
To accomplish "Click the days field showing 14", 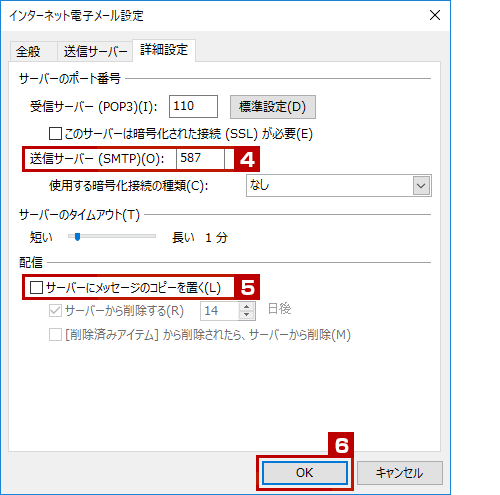I will pos(219,311).
